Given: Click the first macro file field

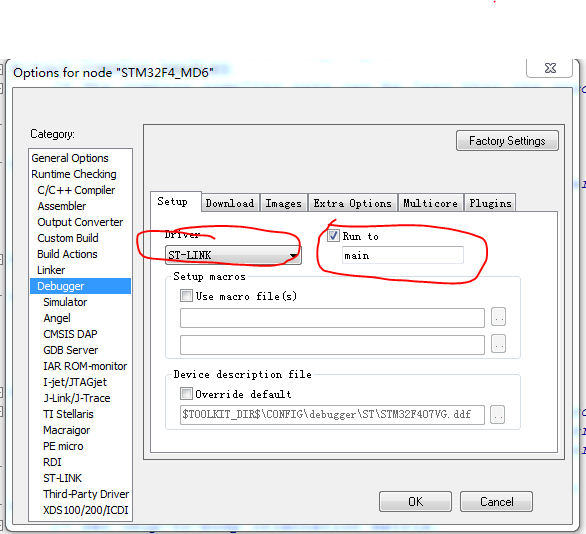Looking at the screenshot, I should [x=332, y=318].
